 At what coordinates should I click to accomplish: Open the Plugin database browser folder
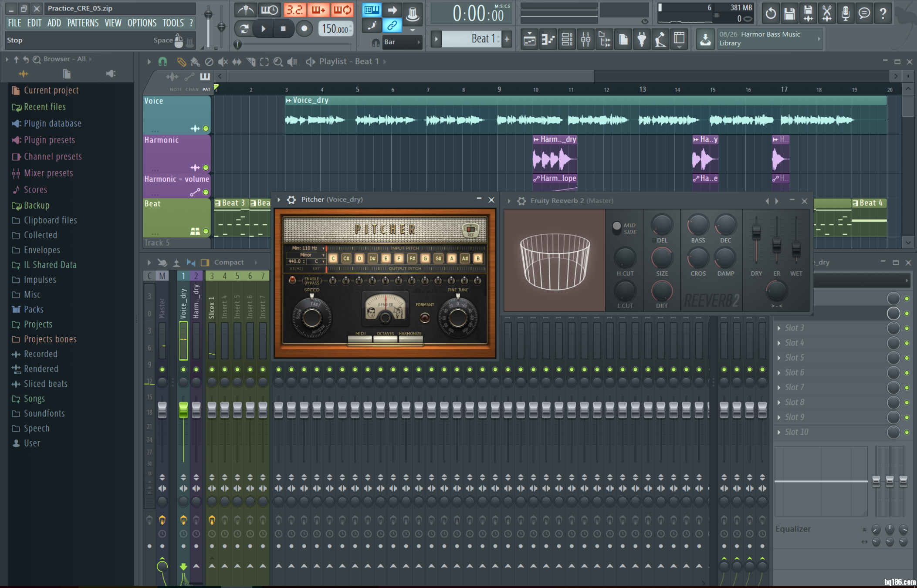tap(52, 123)
